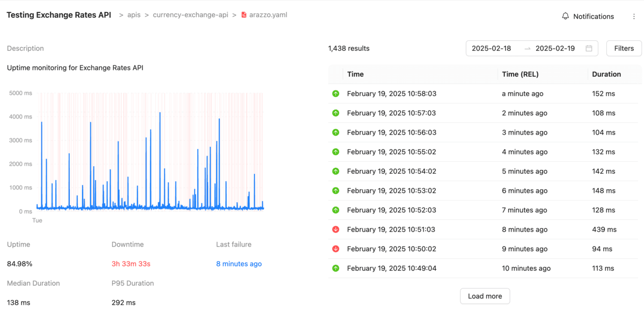Click the calendar icon in date range

[589, 48]
